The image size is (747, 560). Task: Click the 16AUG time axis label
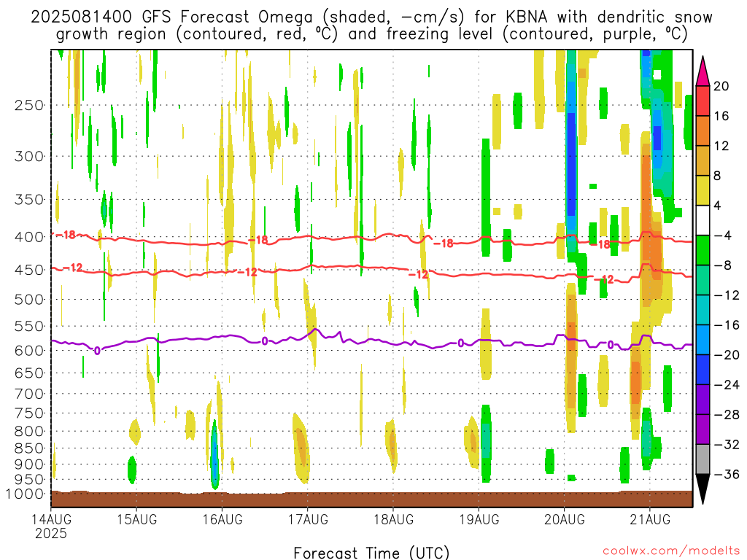222,519
